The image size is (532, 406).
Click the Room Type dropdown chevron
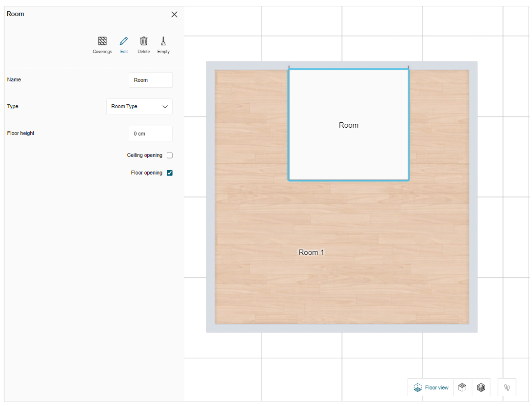pyautogui.click(x=165, y=107)
